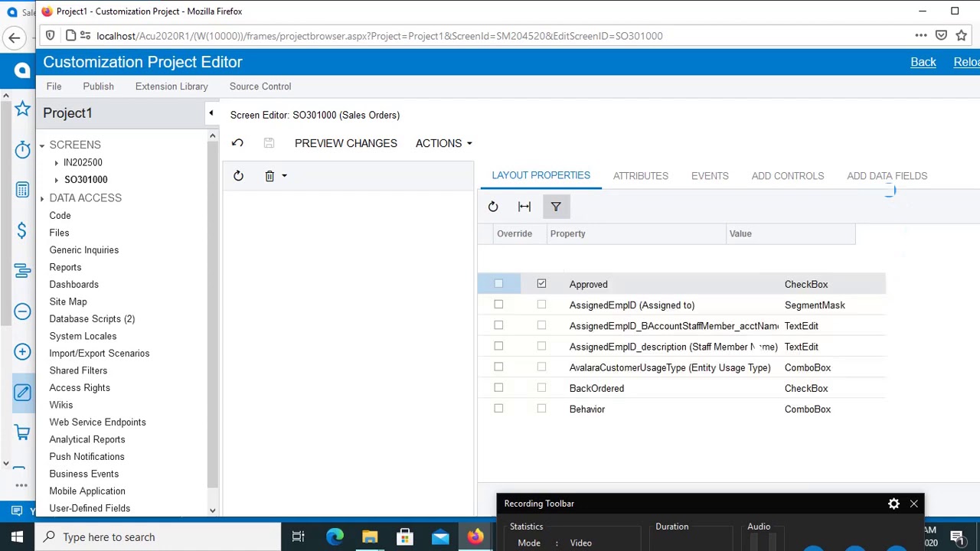Open the circled plus icon in sidebar

22,351
